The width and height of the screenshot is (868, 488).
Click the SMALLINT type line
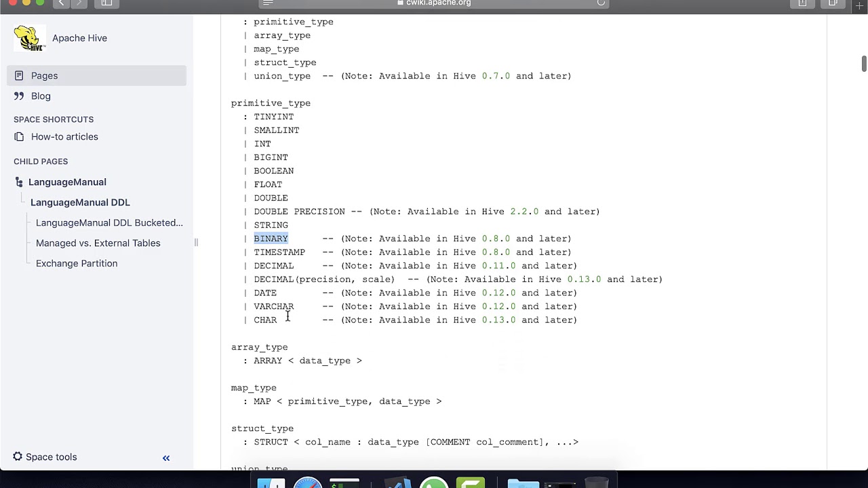click(x=276, y=130)
